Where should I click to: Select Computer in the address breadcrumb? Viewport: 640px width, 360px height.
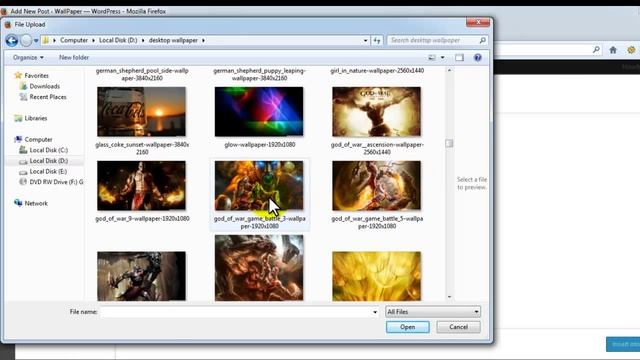click(74, 40)
